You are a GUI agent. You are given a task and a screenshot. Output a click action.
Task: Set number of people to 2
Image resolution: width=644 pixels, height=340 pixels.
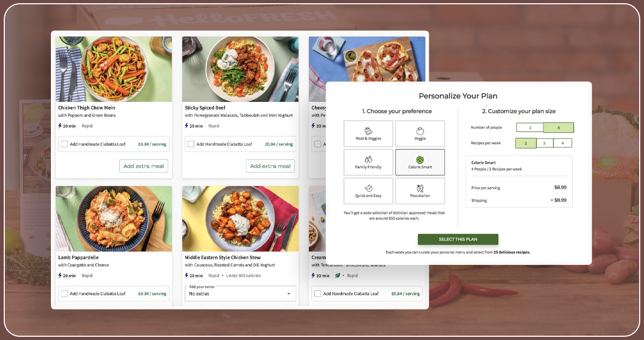coord(530,128)
